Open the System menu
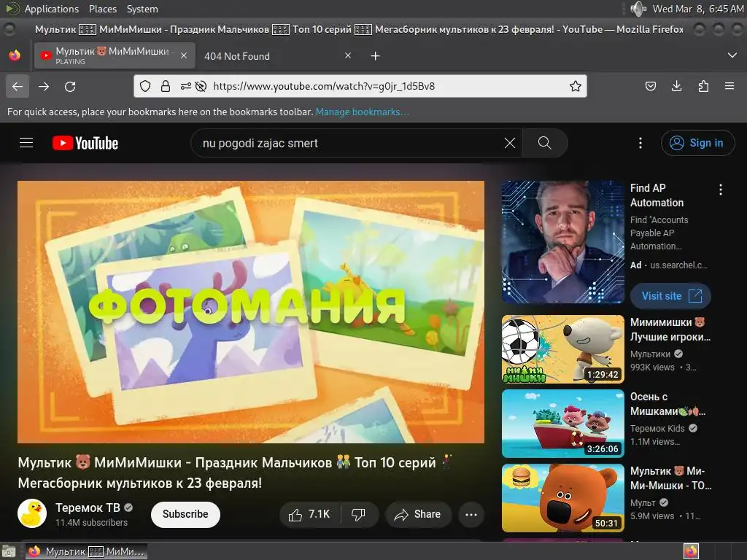This screenshot has width=747, height=560. point(142,9)
